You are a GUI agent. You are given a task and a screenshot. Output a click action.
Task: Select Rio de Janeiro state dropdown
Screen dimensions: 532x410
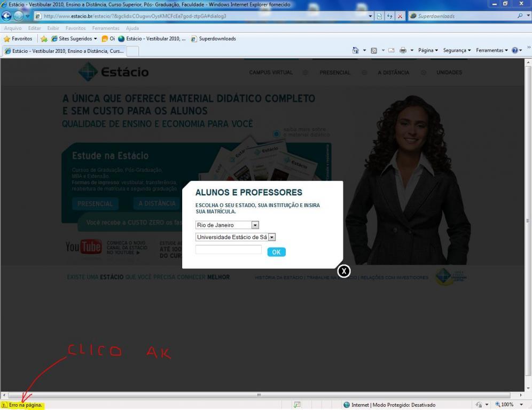pyautogui.click(x=227, y=225)
